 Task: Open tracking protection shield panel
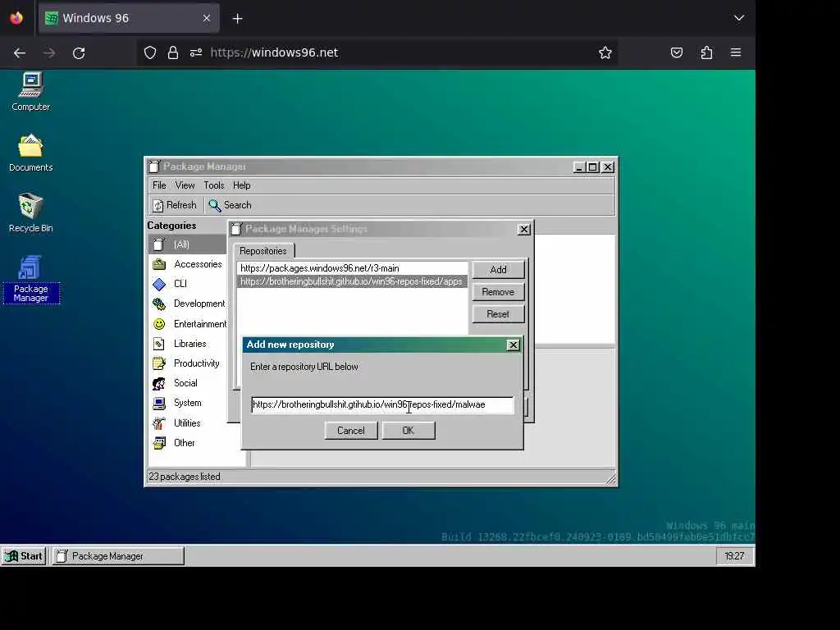pos(150,52)
